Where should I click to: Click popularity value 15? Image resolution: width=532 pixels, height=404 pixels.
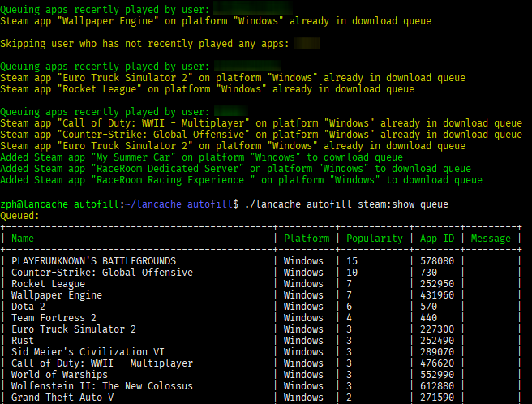tap(352, 261)
